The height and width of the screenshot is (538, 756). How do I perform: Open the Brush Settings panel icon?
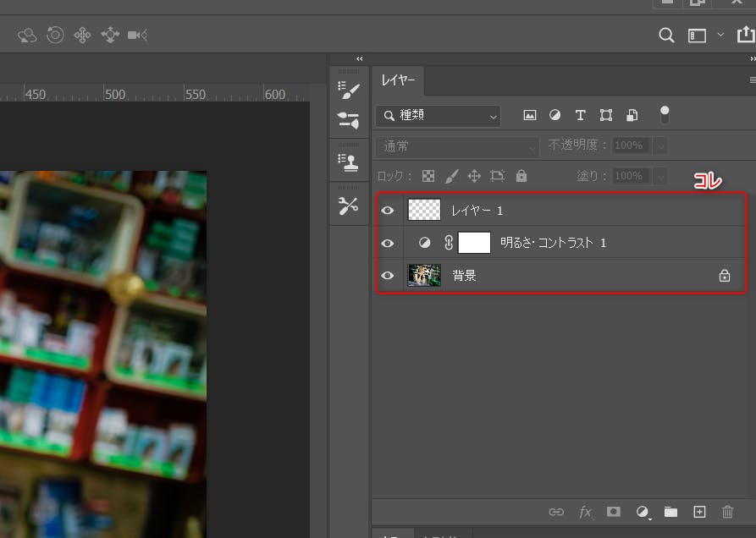[x=349, y=91]
